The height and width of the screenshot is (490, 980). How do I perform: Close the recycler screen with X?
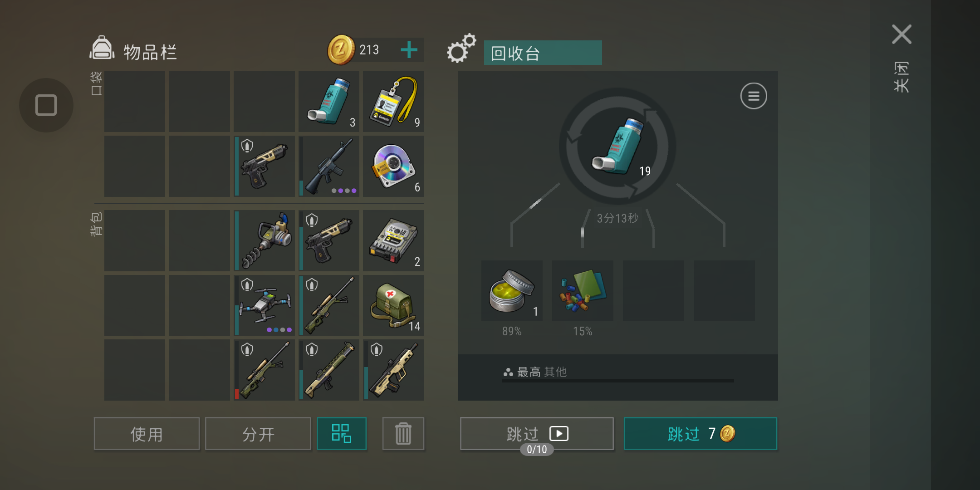pyautogui.click(x=902, y=34)
